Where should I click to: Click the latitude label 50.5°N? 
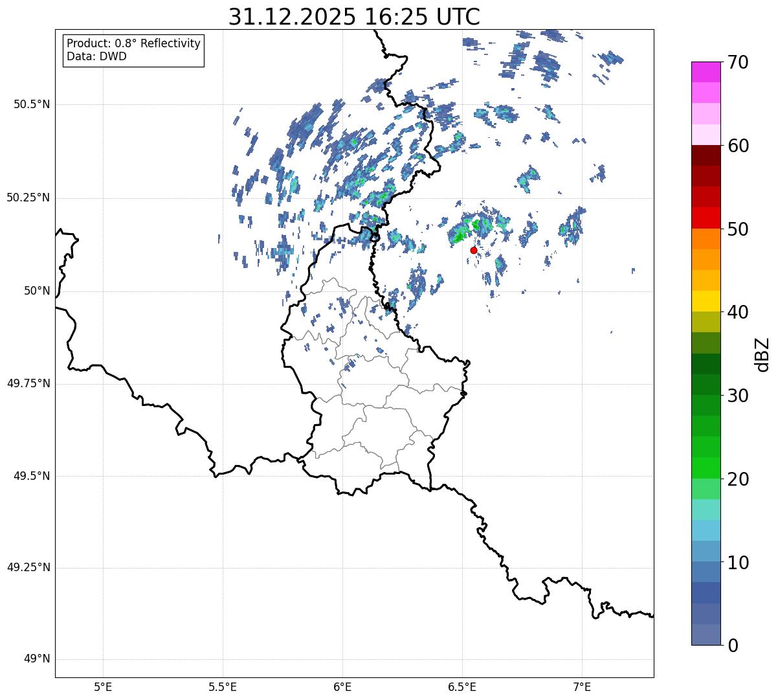point(31,104)
